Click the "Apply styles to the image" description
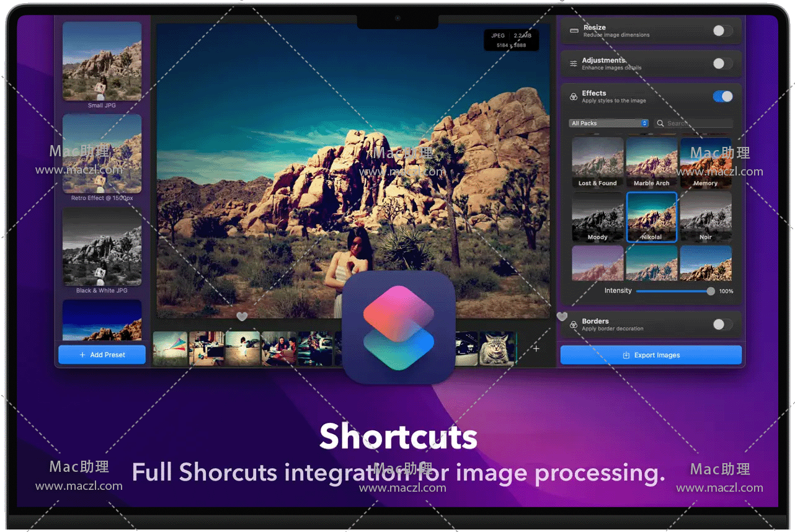Image resolution: width=795 pixels, height=532 pixels. pyautogui.click(x=614, y=101)
